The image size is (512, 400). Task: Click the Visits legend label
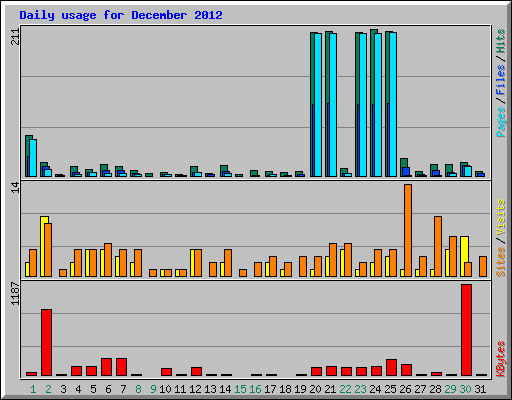coord(500,217)
